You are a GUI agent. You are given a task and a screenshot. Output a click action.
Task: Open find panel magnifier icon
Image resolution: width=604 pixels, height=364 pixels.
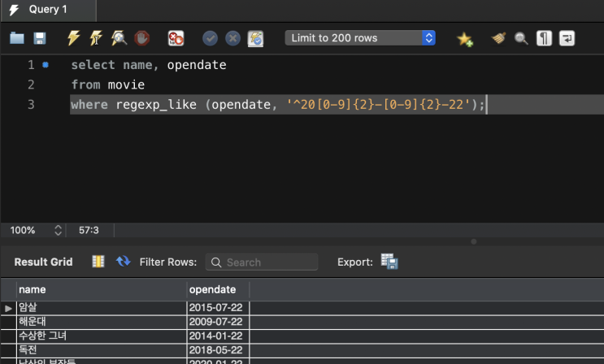[521, 38]
